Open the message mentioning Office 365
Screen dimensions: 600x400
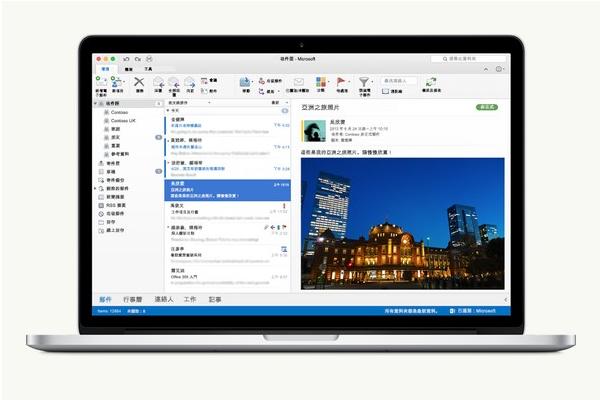227,276
